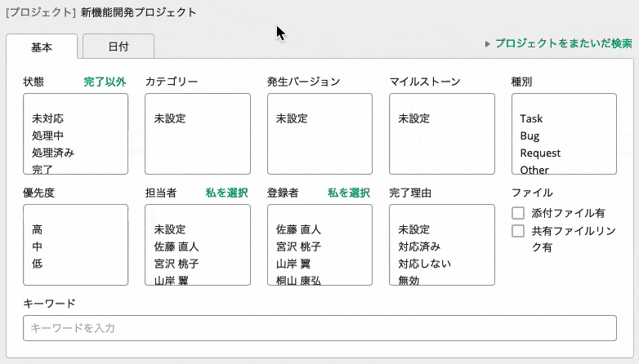Choose Request in the 種別 list
The image size is (639, 364).
point(540,153)
